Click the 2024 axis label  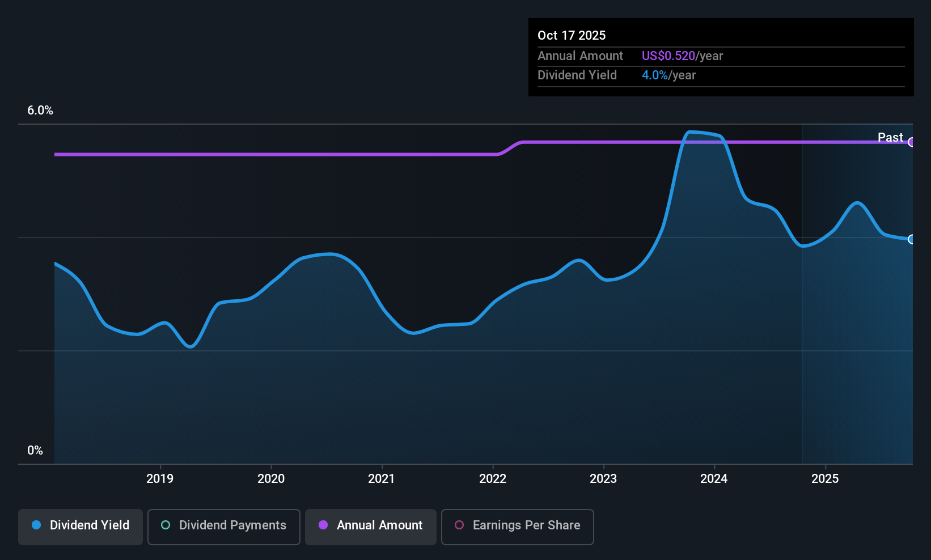[714, 478]
